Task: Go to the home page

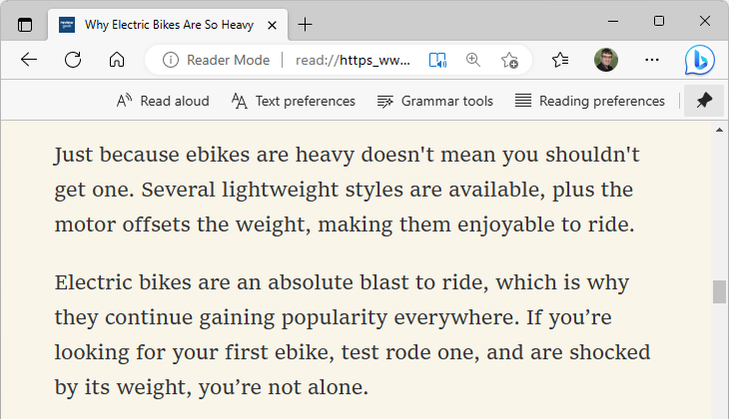Action: tap(116, 60)
